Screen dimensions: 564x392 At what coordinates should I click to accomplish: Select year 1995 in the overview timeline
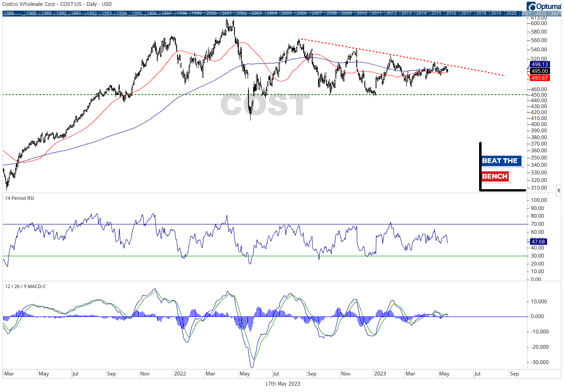[x=137, y=13]
